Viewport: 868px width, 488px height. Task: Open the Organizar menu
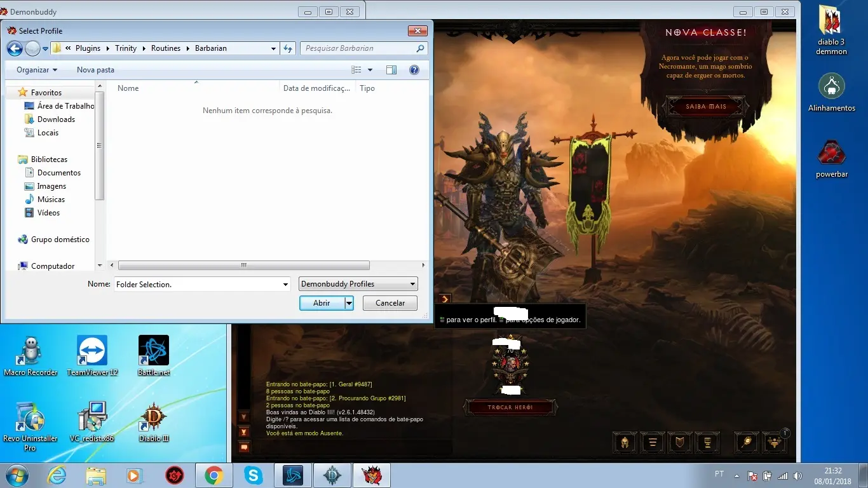tap(37, 70)
